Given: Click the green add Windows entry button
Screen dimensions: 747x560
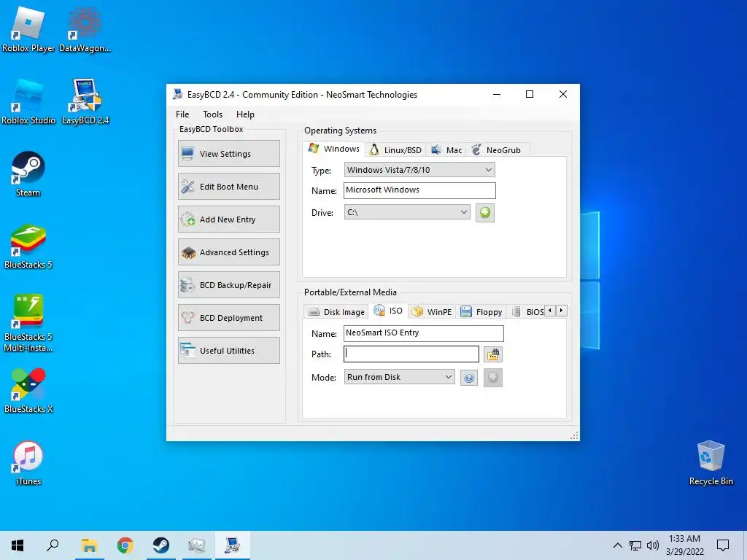Looking at the screenshot, I should [485, 212].
